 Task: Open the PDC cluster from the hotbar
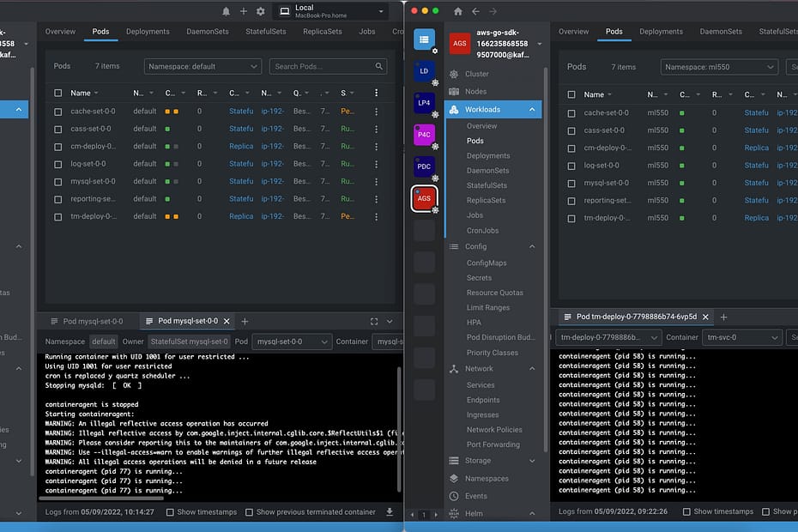pyautogui.click(x=424, y=166)
